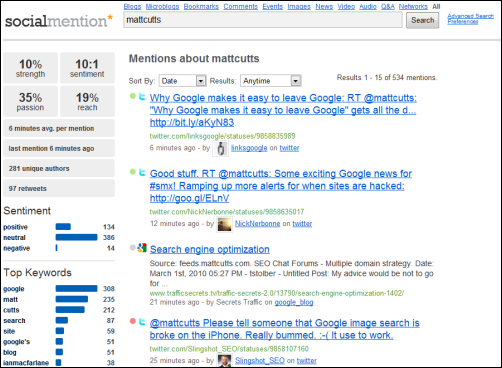
Task: Click the neutral sentiment bar
Action: point(76,237)
